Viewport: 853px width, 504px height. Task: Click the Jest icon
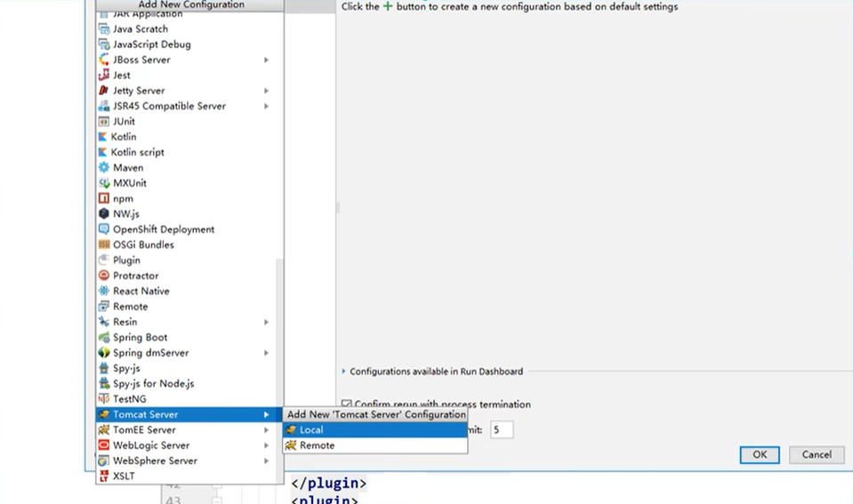coord(104,75)
